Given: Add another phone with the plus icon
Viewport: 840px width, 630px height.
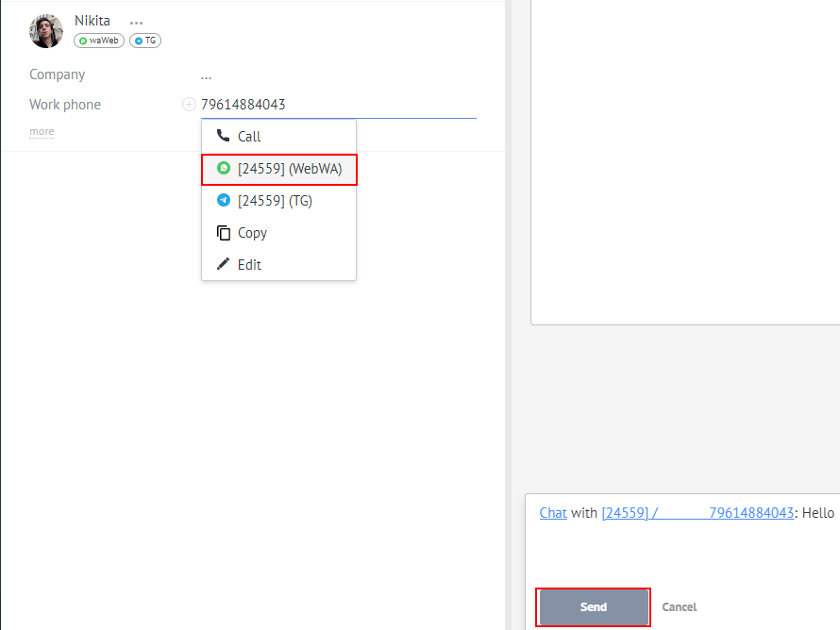Looking at the screenshot, I should [x=189, y=104].
